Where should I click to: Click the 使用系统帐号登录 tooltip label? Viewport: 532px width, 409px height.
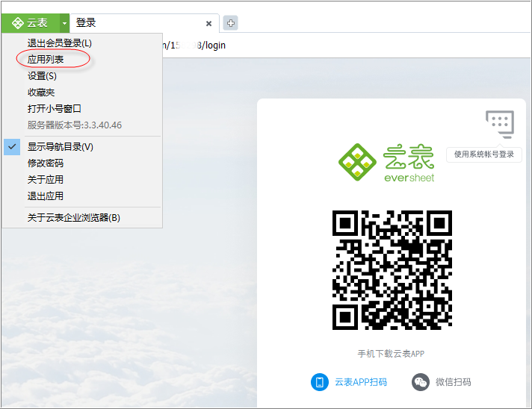pos(484,154)
